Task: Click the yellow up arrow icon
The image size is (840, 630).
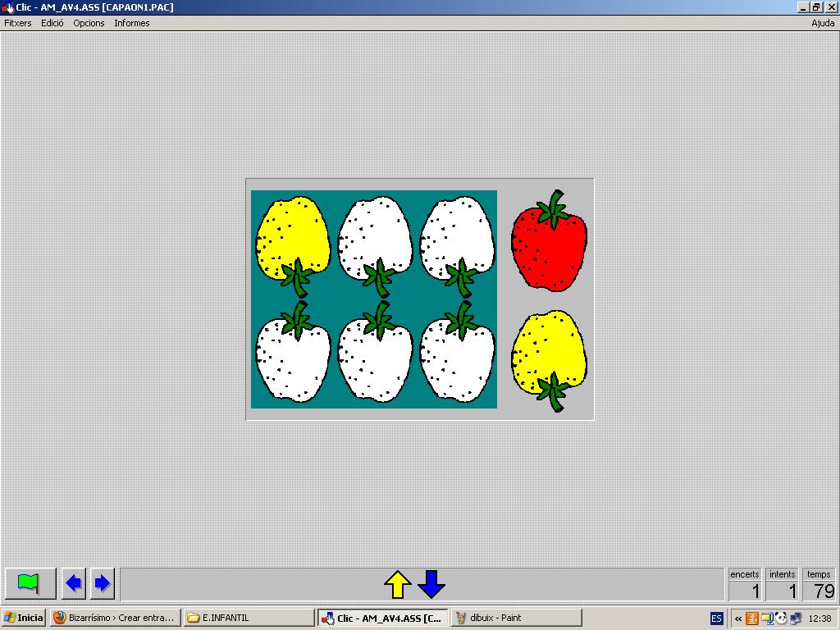Action: click(x=397, y=584)
